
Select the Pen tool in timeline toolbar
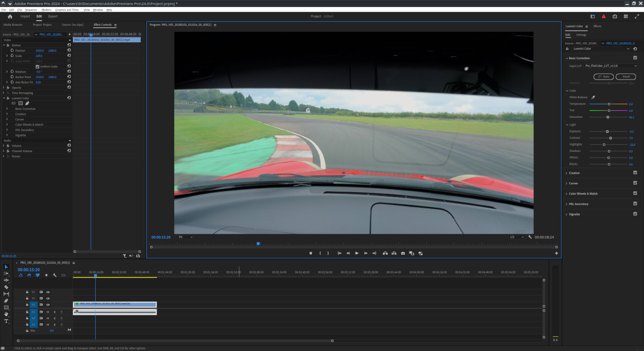coord(7,301)
